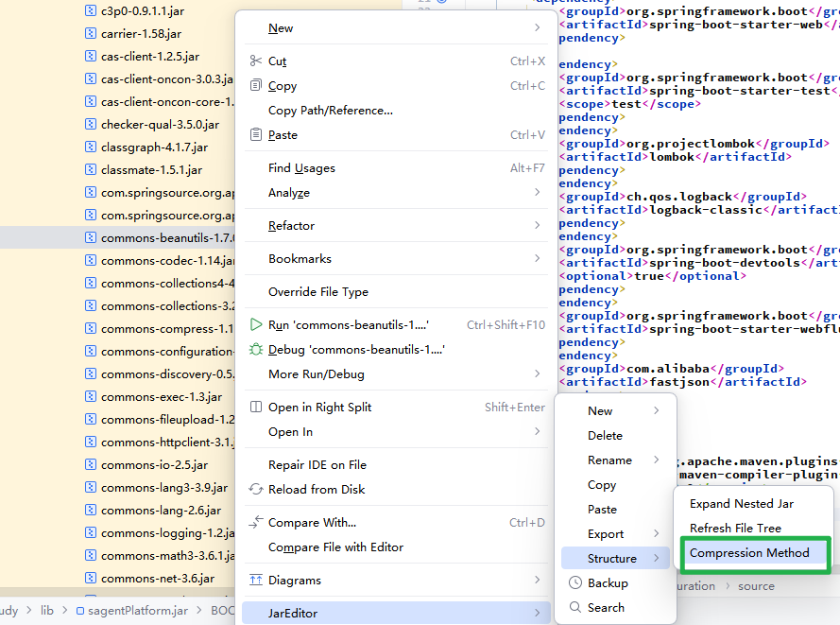Select Override File Type
This screenshot has width=840, height=625.
coord(397,291)
